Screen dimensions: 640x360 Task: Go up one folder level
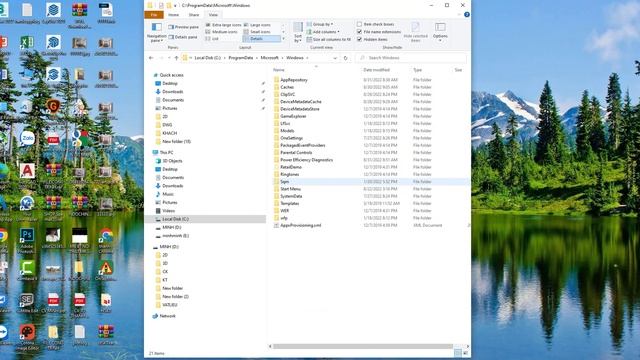[x=176, y=58]
